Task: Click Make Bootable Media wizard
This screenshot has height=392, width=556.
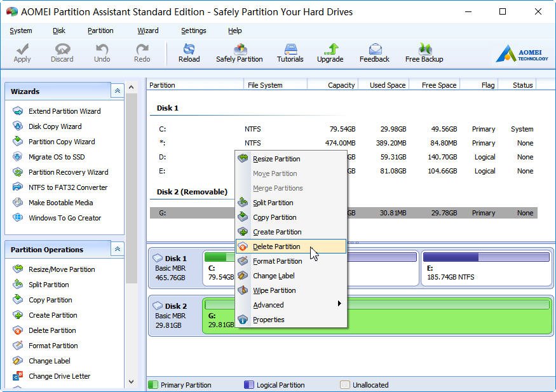Action: tap(60, 203)
